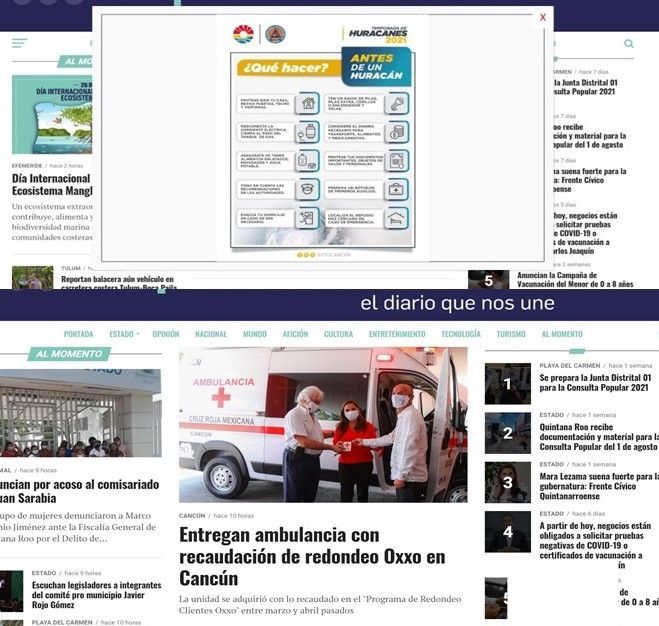Open Se prepara la Junta Distrital 01 link
The height and width of the screenshot is (626, 659).
[595, 383]
